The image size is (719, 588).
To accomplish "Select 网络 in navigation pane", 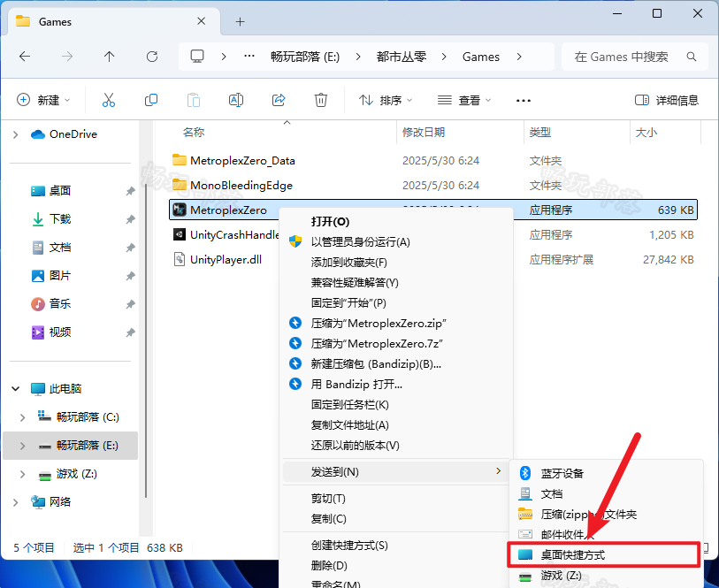I will tap(51, 502).
